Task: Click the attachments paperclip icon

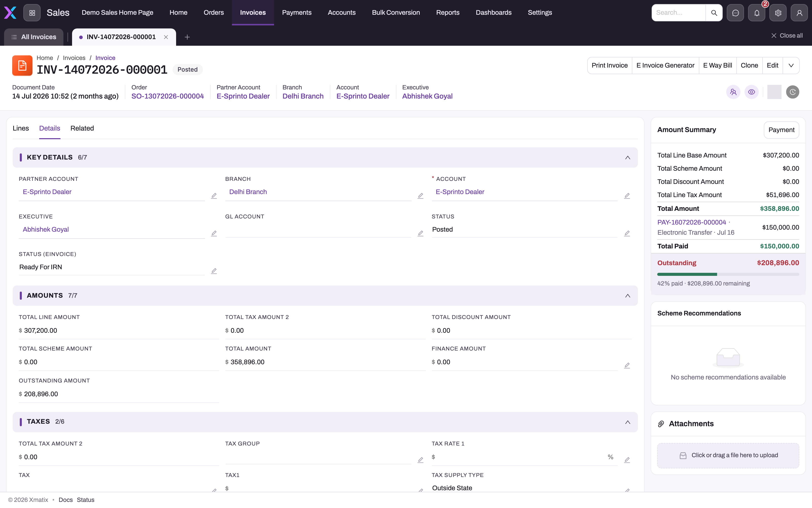Action: click(661, 424)
